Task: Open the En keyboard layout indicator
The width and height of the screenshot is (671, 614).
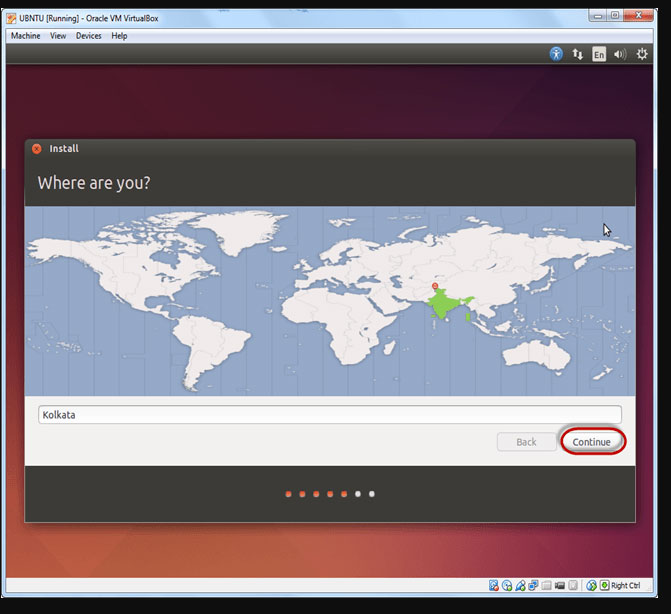Action: coord(599,54)
